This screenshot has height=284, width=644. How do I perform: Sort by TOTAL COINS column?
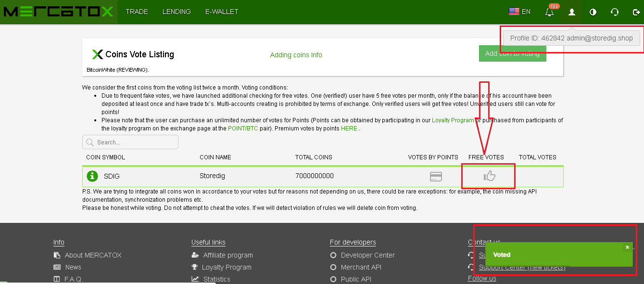tap(314, 157)
